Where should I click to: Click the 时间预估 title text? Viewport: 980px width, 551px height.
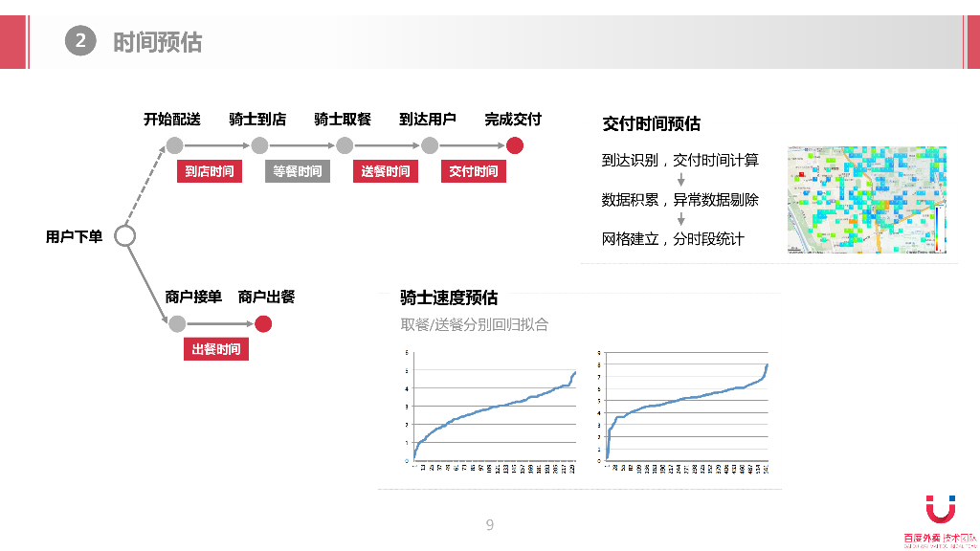pyautogui.click(x=159, y=42)
